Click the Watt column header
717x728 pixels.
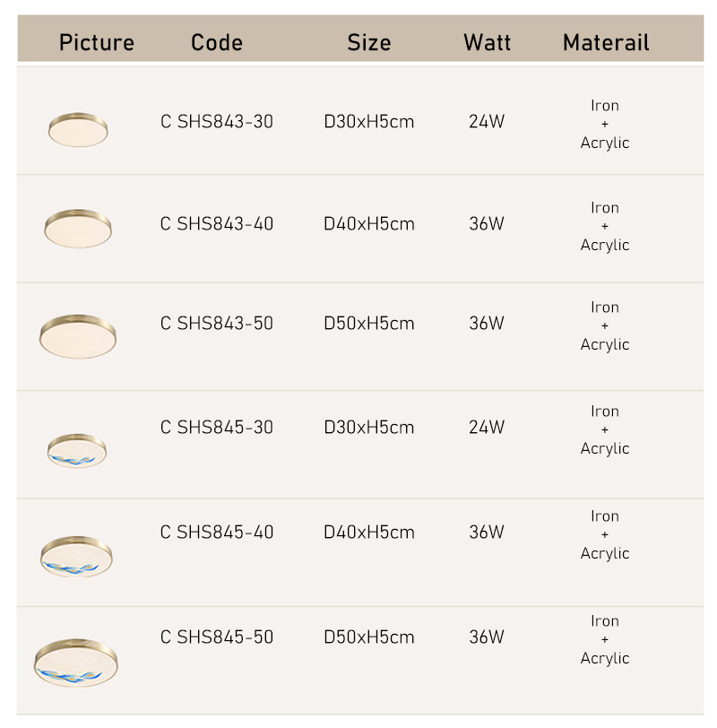tap(487, 42)
